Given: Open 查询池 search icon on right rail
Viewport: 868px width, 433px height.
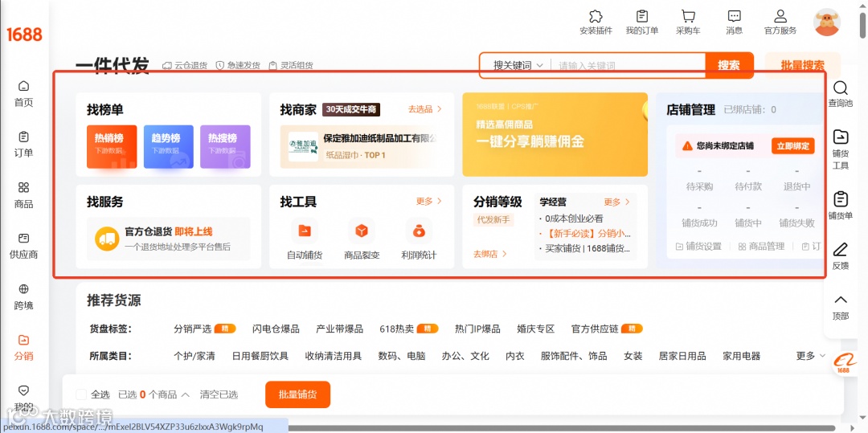Looking at the screenshot, I should (841, 88).
